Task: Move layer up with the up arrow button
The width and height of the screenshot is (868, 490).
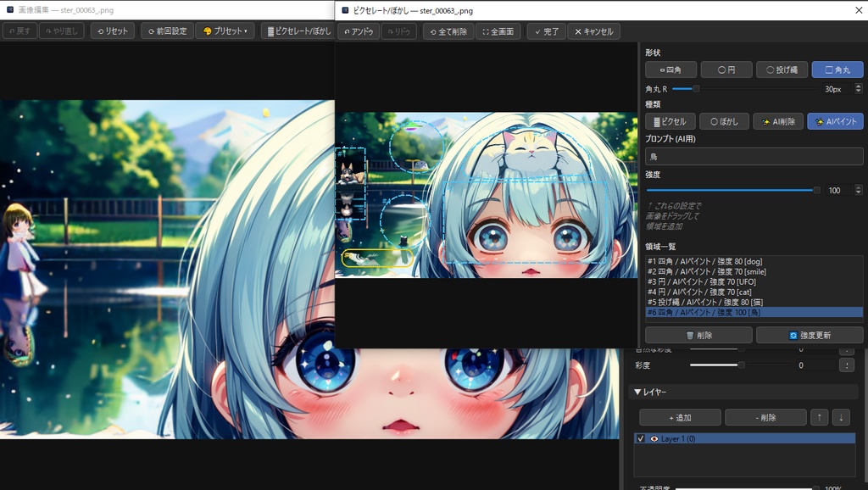Action: point(820,417)
